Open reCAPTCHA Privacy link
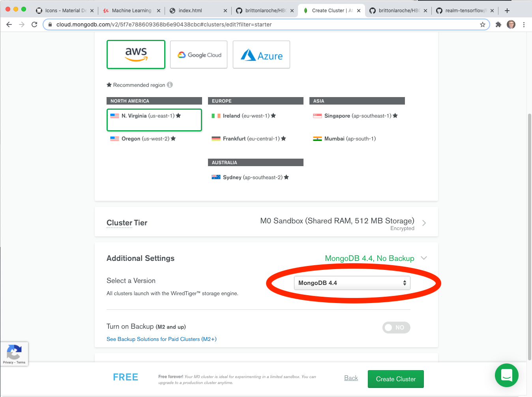The height and width of the screenshot is (397, 532). (x=8, y=362)
